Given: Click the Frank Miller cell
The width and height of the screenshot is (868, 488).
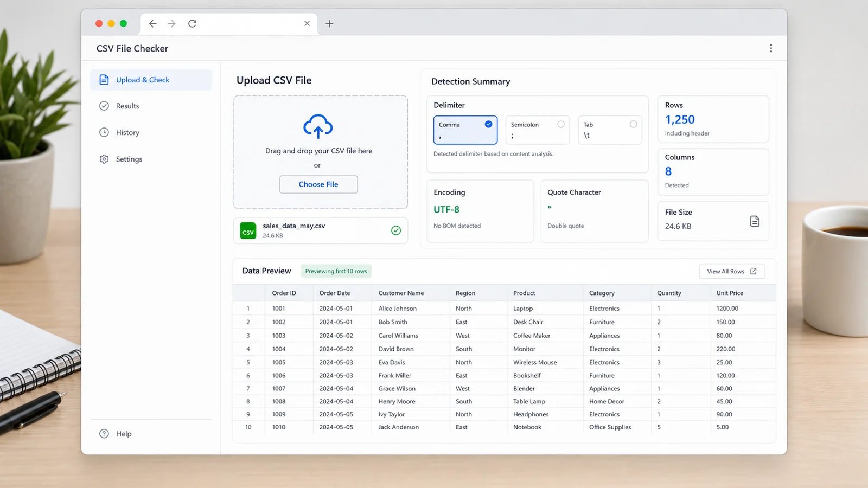Looking at the screenshot, I should pos(395,375).
